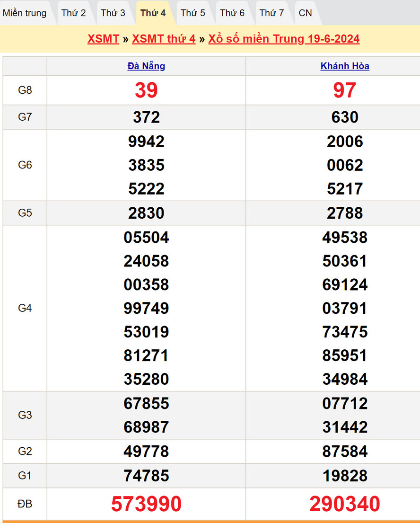Go to the Thứ 5 tab
This screenshot has height=523, width=420.
point(193,13)
